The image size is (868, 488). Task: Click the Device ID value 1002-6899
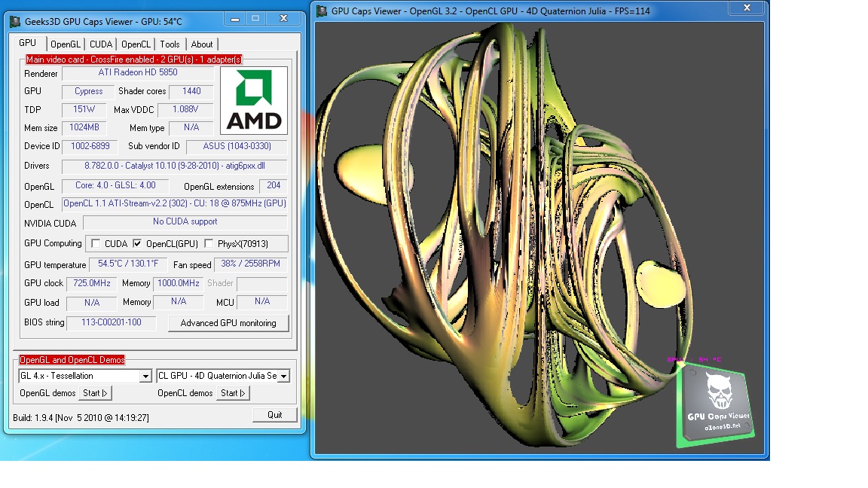point(90,147)
